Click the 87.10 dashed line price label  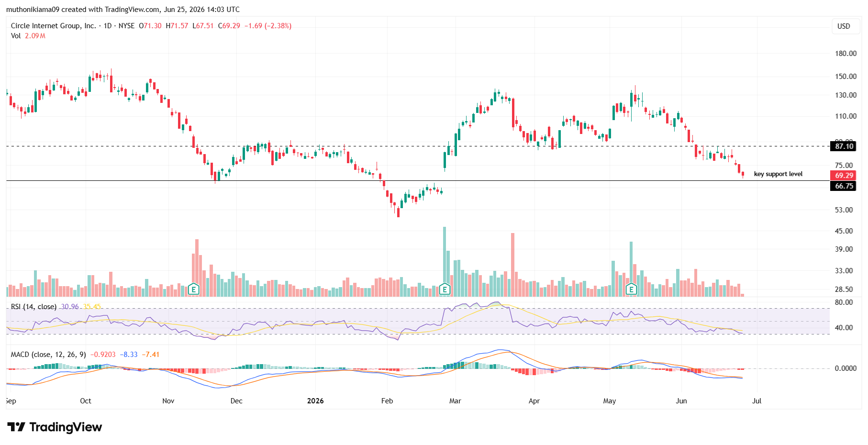point(843,146)
